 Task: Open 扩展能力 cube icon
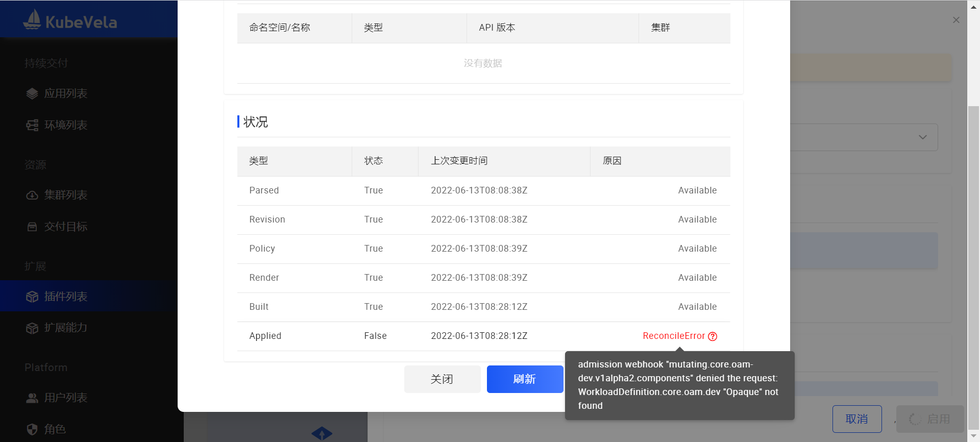click(32, 328)
